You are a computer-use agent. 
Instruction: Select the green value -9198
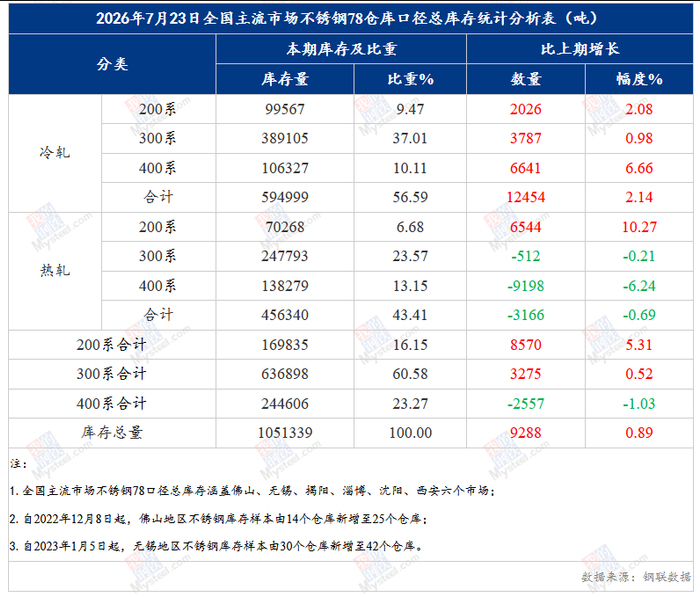[526, 286]
